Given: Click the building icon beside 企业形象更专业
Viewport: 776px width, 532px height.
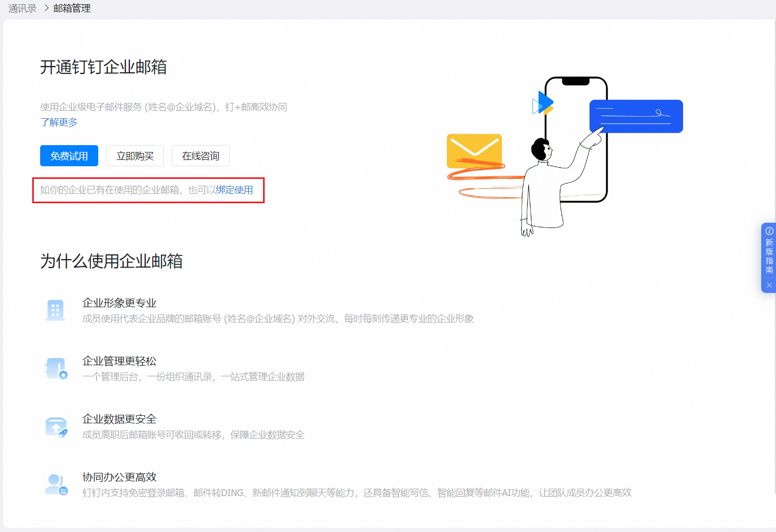Looking at the screenshot, I should click(56, 310).
